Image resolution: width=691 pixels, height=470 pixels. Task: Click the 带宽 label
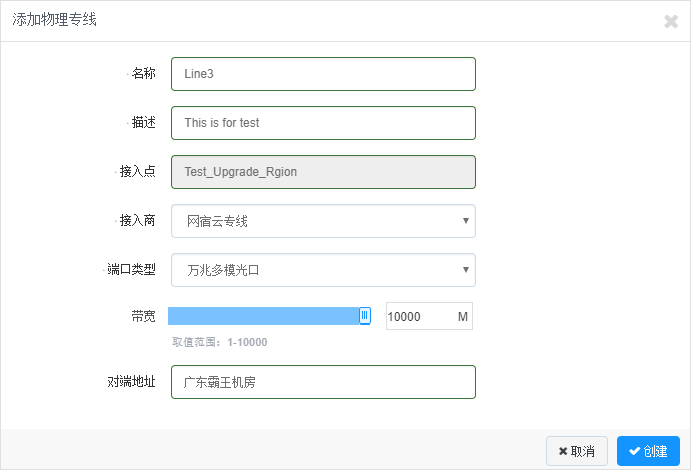(x=143, y=316)
